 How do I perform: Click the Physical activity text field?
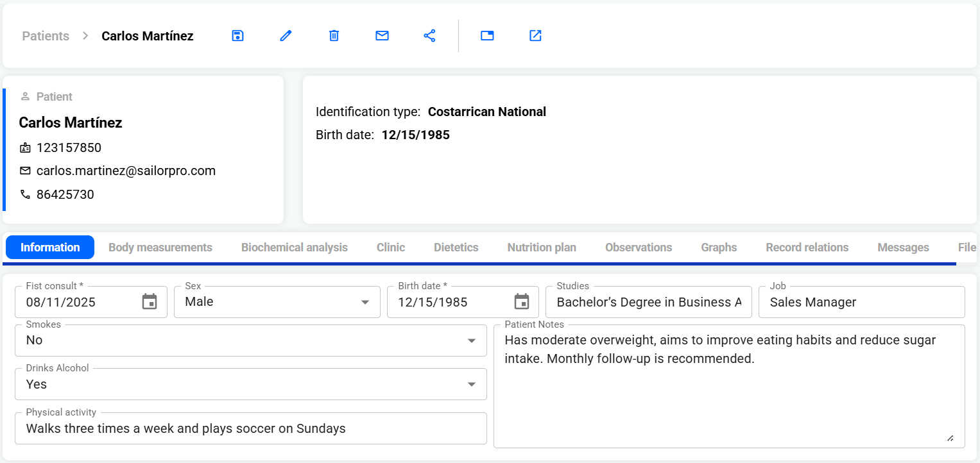point(250,429)
